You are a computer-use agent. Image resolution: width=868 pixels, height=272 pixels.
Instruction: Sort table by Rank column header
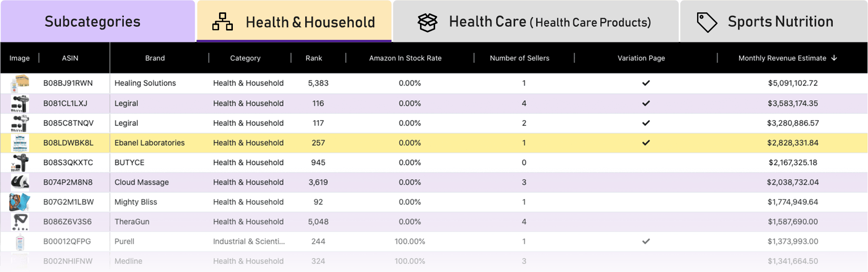[x=314, y=58]
